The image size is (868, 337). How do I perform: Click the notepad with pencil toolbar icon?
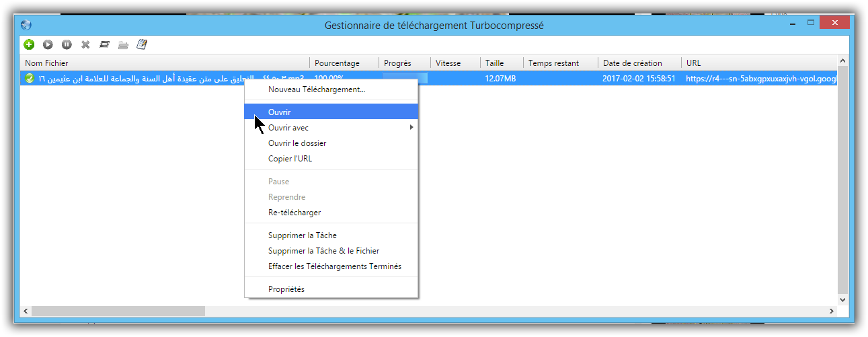[x=142, y=44]
